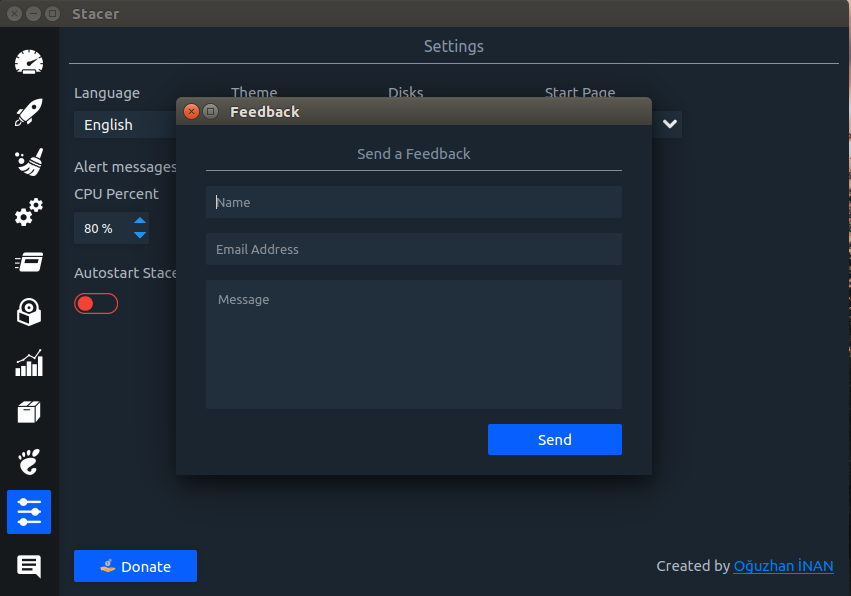Expand the Start Page dropdown chevron

pos(670,124)
